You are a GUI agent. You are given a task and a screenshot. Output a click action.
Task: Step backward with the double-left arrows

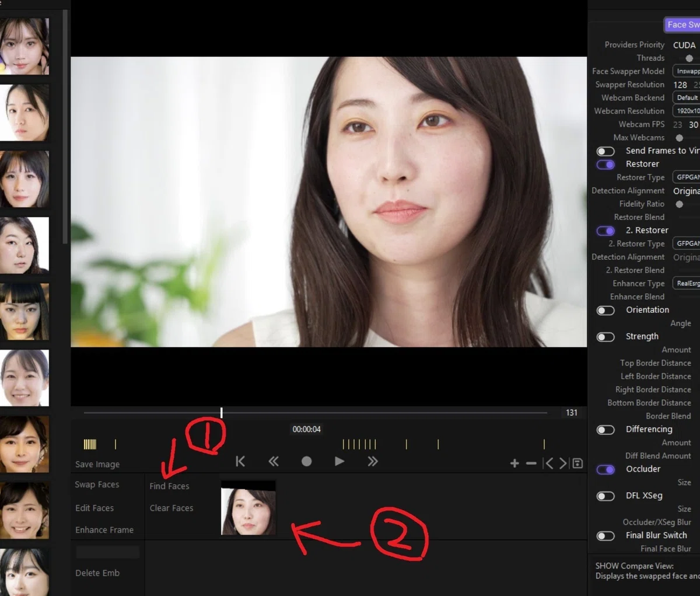coord(273,462)
